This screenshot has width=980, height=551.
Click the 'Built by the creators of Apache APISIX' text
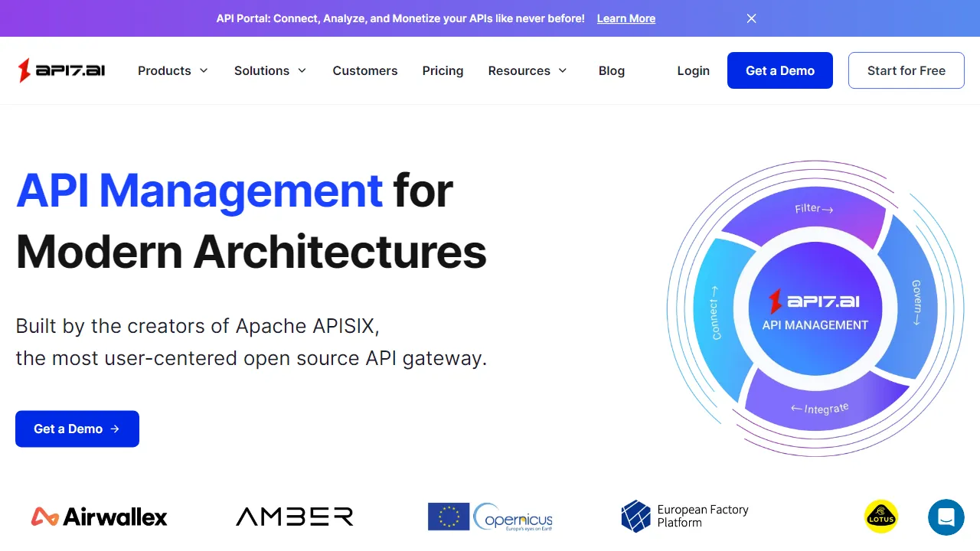pos(198,326)
